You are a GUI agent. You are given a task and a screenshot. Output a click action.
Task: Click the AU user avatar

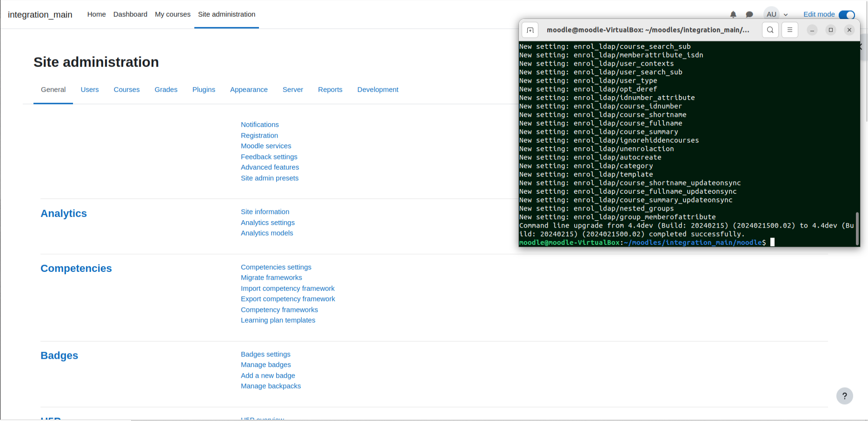[x=772, y=14]
